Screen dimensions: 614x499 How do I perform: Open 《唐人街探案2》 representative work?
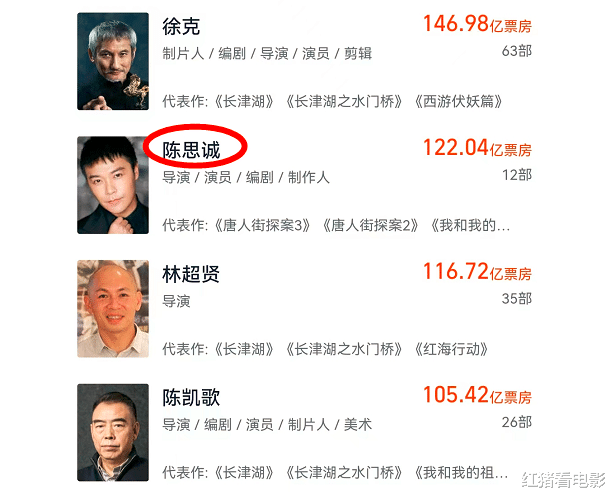(370, 225)
